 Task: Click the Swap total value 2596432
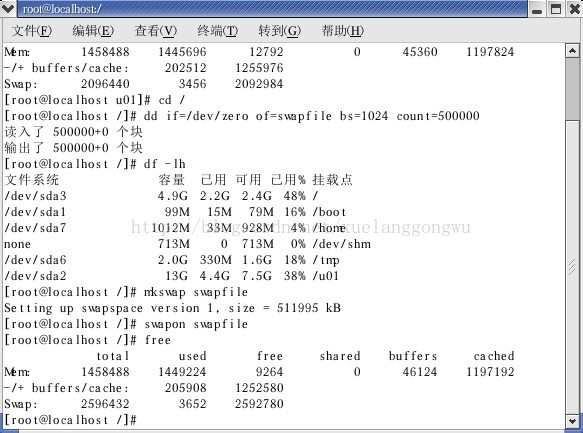point(105,404)
